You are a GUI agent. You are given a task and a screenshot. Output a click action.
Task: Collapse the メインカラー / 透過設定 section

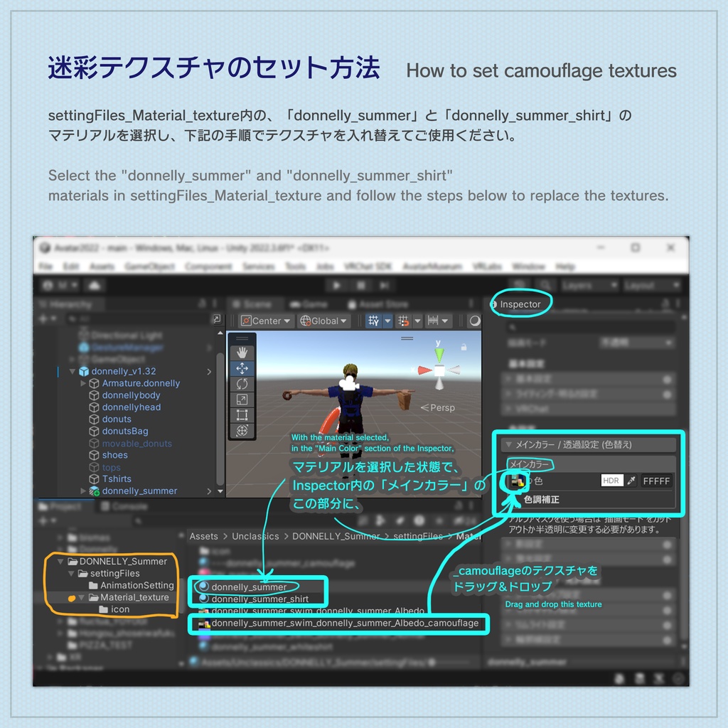509,444
